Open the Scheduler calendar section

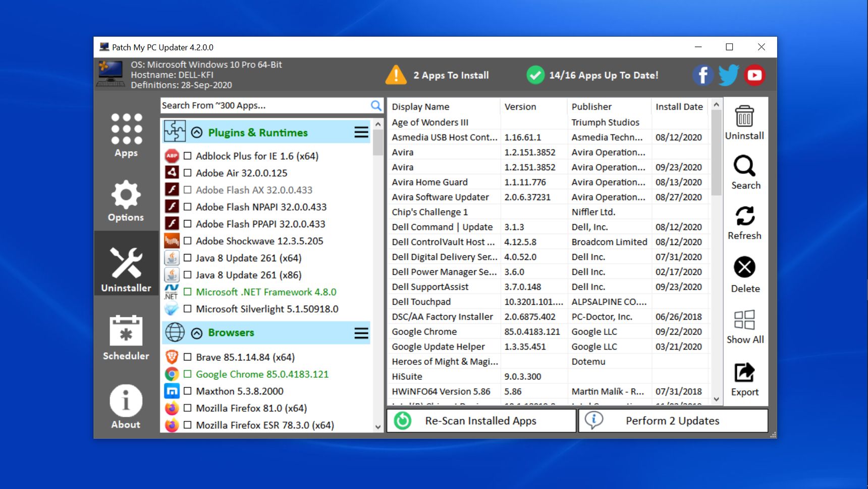pos(126,337)
